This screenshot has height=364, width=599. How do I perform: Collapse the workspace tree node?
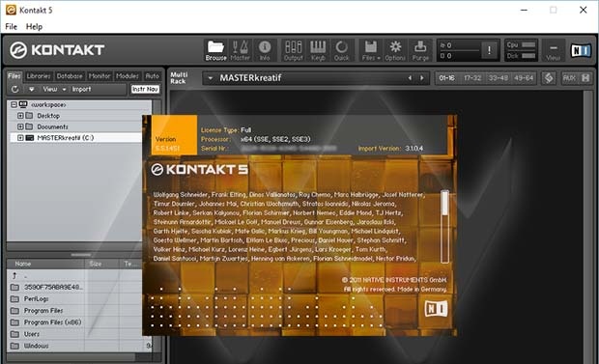pyautogui.click(x=14, y=104)
